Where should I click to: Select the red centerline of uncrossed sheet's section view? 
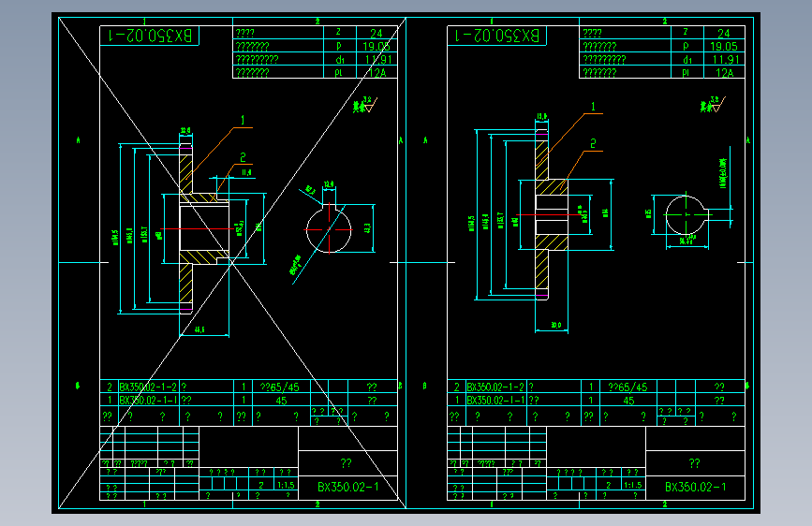click(549, 214)
